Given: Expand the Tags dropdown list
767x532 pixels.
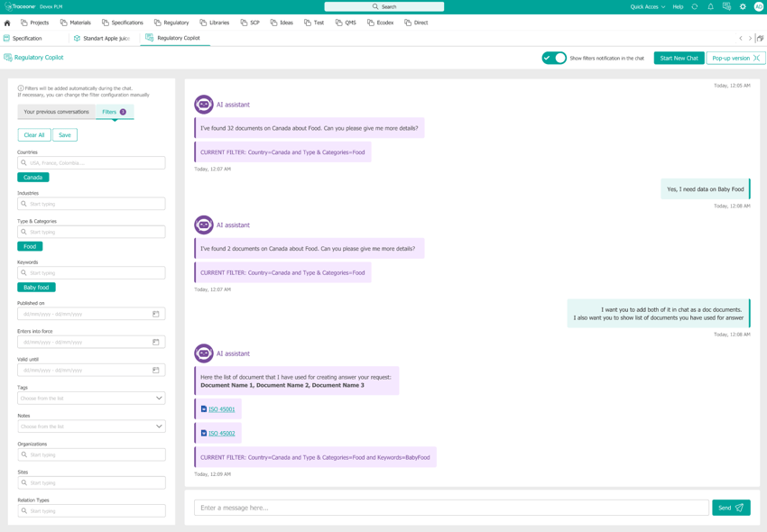Looking at the screenshot, I should (159, 398).
